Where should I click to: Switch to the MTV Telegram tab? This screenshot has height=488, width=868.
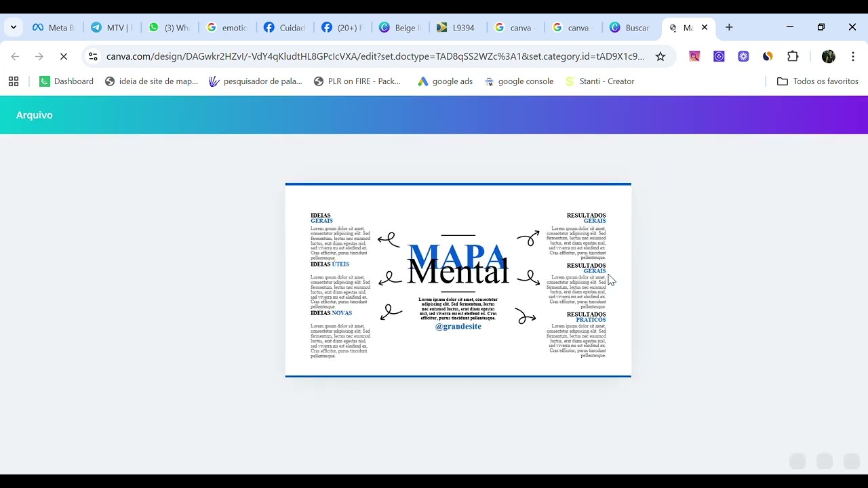tap(111, 28)
